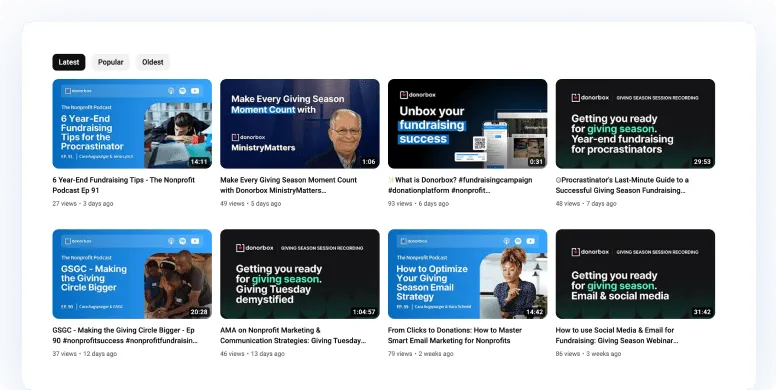
Task: Click the YouTube icon on the first podcast thumbnail
Action: point(195,91)
